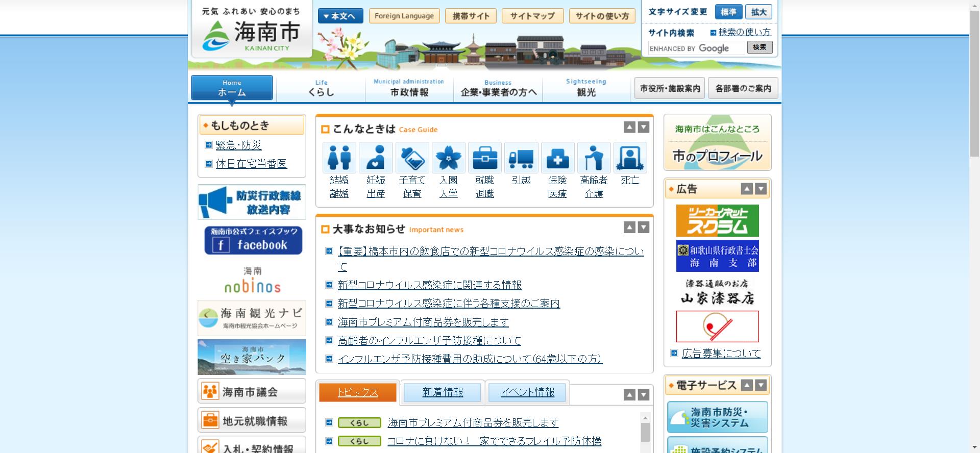Open the ツーカイネット スクラム ad
Viewport: 980px width, 453px height.
pyautogui.click(x=717, y=220)
